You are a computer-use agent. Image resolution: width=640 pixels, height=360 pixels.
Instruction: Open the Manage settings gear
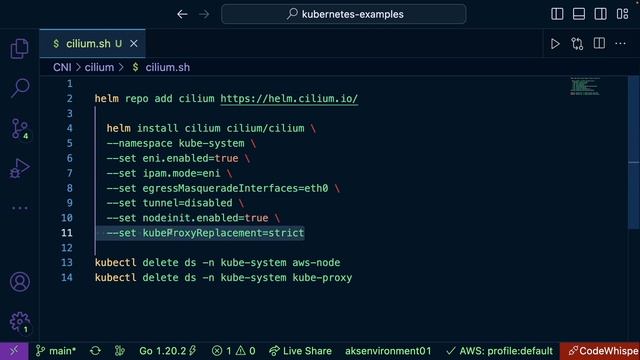coord(20,322)
